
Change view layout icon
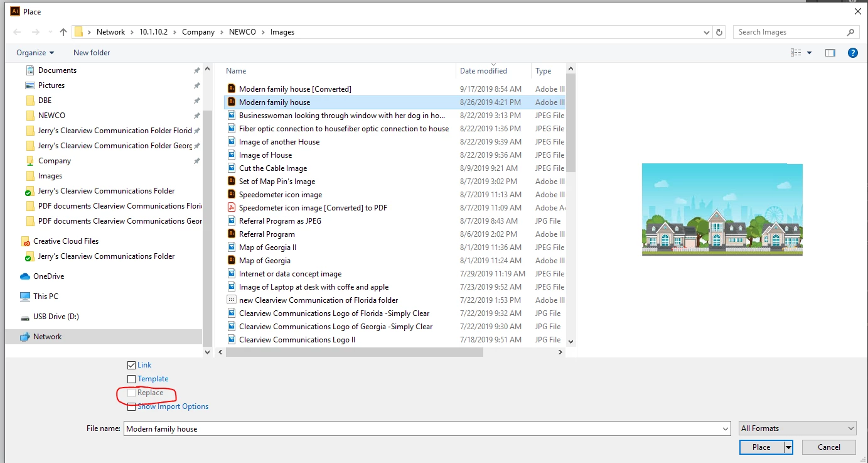click(796, 53)
